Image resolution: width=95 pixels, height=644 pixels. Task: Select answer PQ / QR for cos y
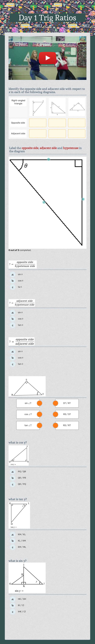click(x=13, y=472)
